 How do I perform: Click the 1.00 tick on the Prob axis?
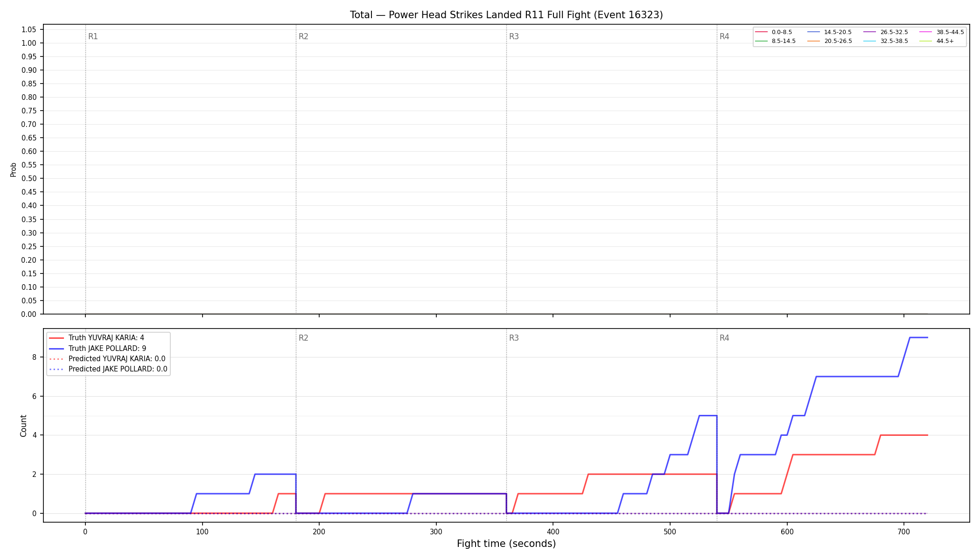point(28,43)
